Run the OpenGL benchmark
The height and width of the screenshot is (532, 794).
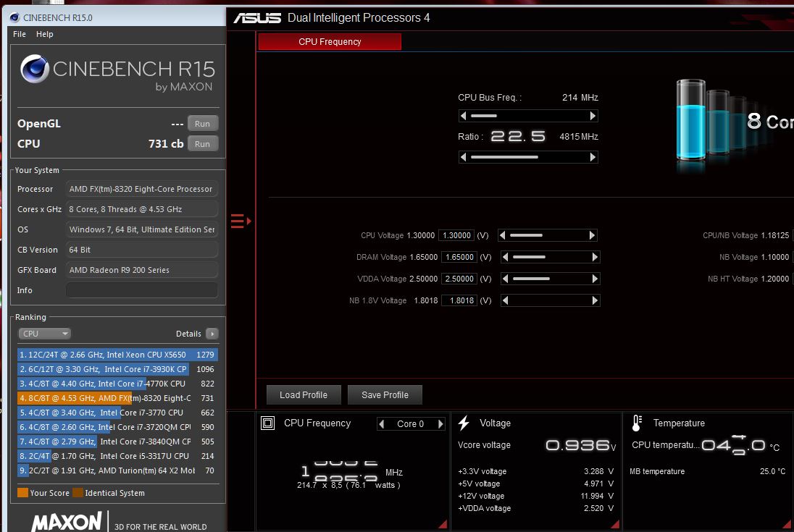(x=203, y=123)
